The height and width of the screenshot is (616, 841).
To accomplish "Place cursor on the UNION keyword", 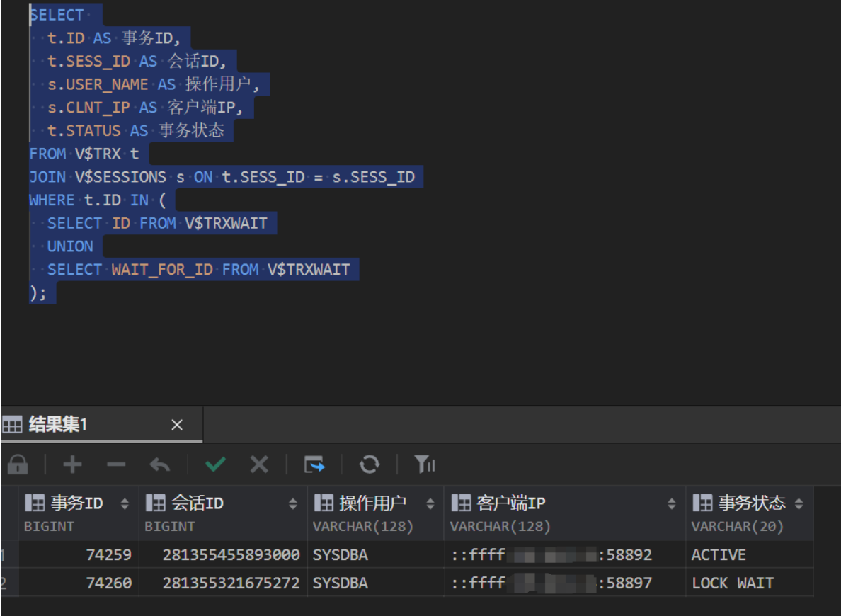I will 70,246.
